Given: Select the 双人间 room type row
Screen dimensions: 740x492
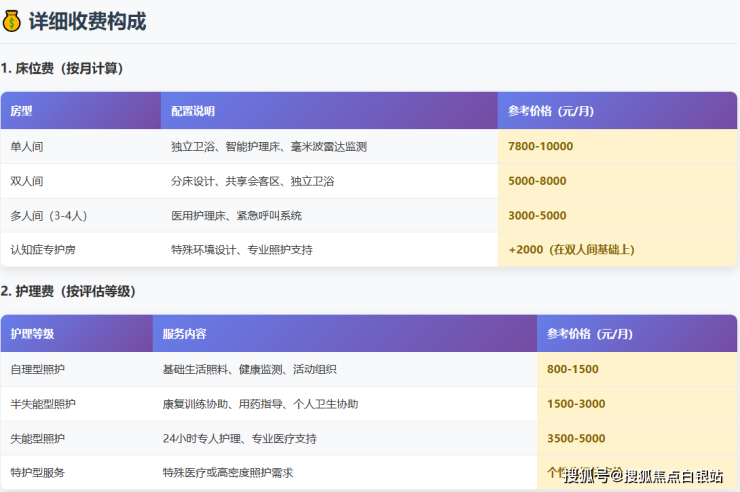Looking at the screenshot, I should [27, 181].
